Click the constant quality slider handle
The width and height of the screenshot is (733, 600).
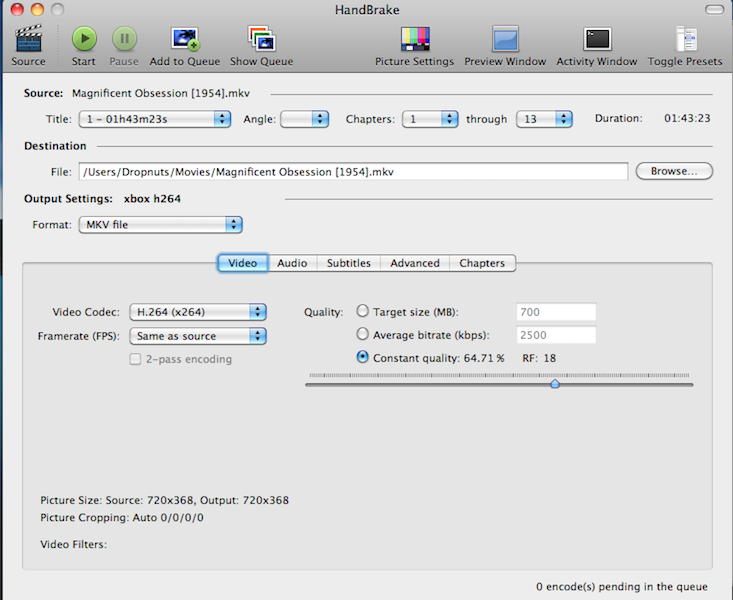555,384
